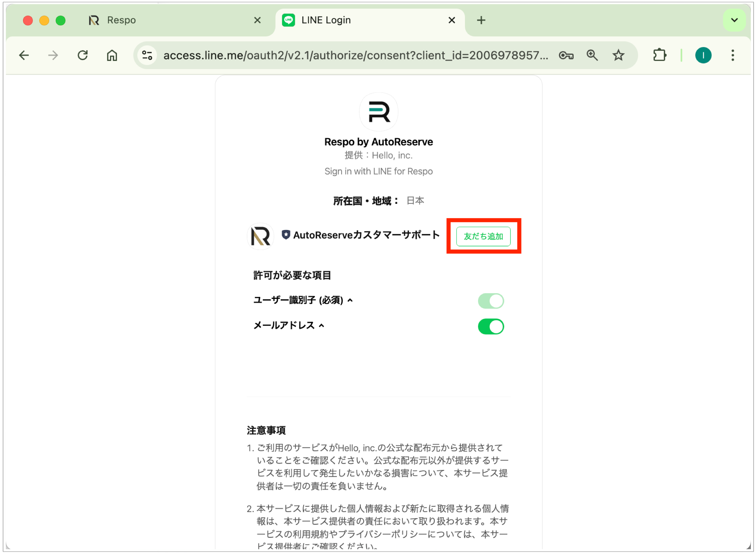This screenshot has width=756, height=554.
Task: View site information icon in address bar
Action: [x=147, y=55]
